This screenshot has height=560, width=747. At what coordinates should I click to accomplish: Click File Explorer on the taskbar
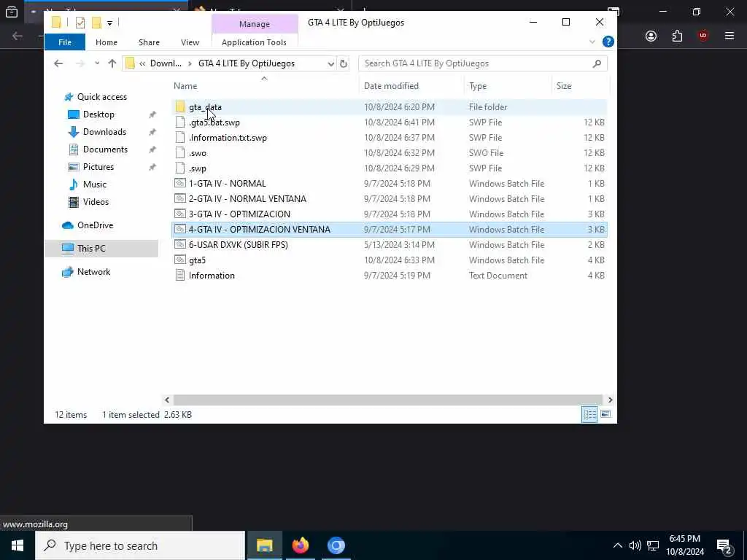[x=264, y=545]
